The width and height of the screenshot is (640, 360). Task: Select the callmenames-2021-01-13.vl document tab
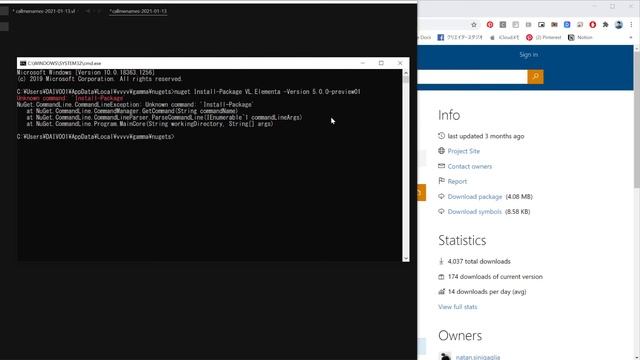click(44, 11)
